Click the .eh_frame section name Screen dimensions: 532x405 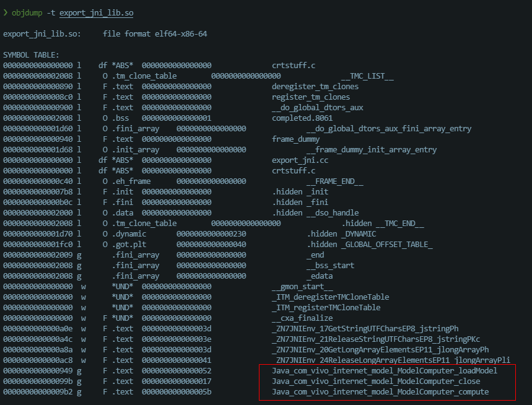(131, 181)
